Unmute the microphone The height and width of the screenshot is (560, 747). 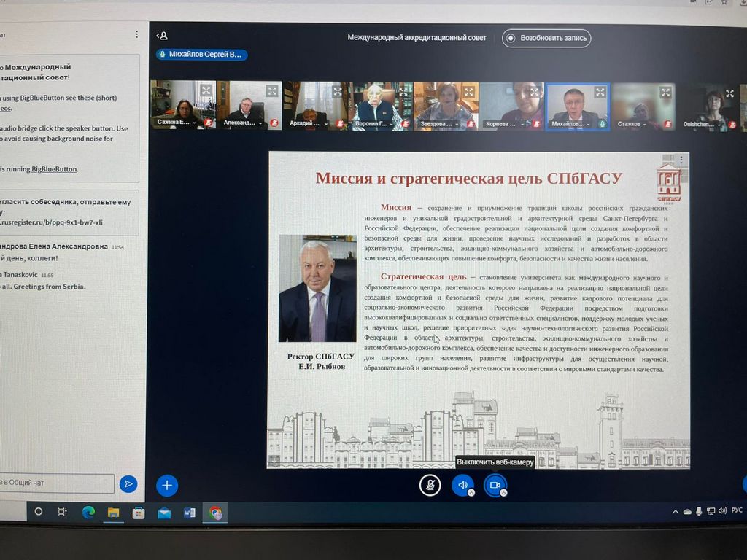point(430,485)
